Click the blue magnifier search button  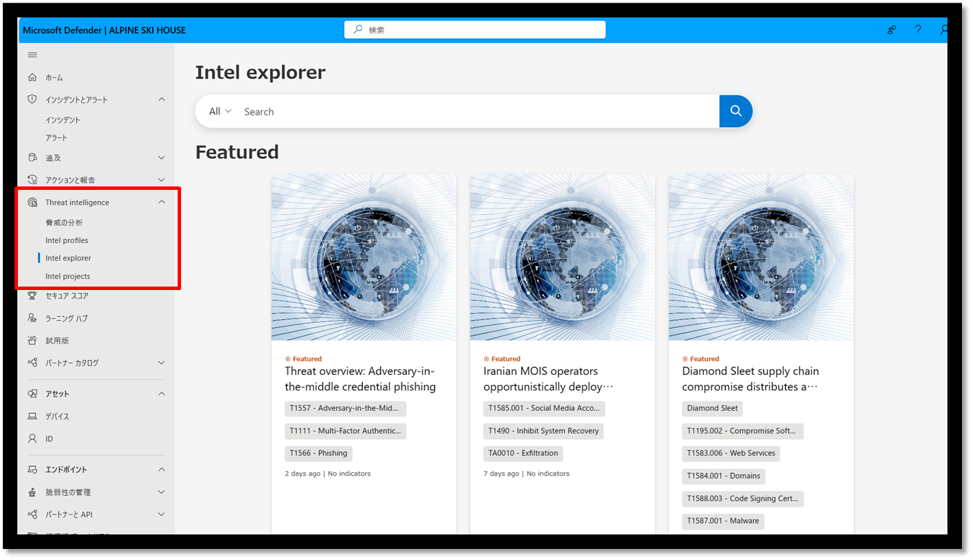[x=736, y=111]
